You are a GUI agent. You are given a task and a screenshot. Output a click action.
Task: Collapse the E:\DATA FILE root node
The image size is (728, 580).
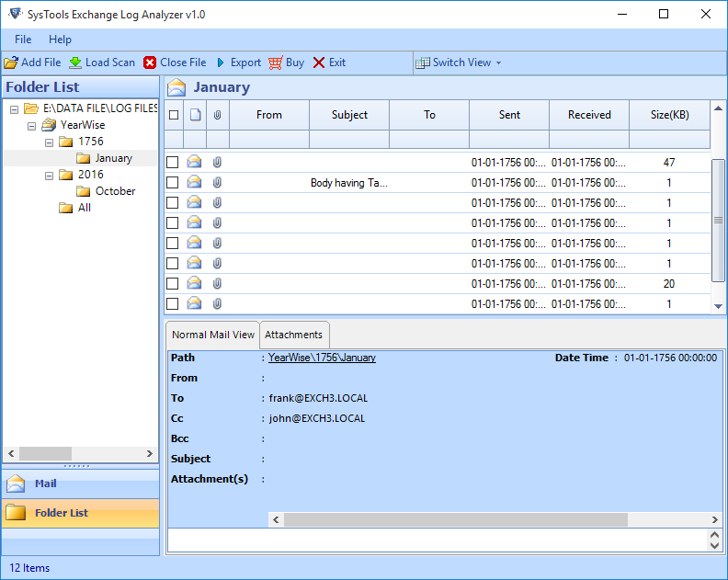pos(15,109)
